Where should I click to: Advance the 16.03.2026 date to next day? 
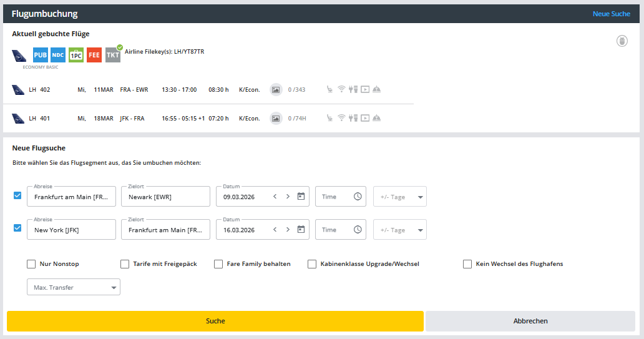(x=288, y=229)
